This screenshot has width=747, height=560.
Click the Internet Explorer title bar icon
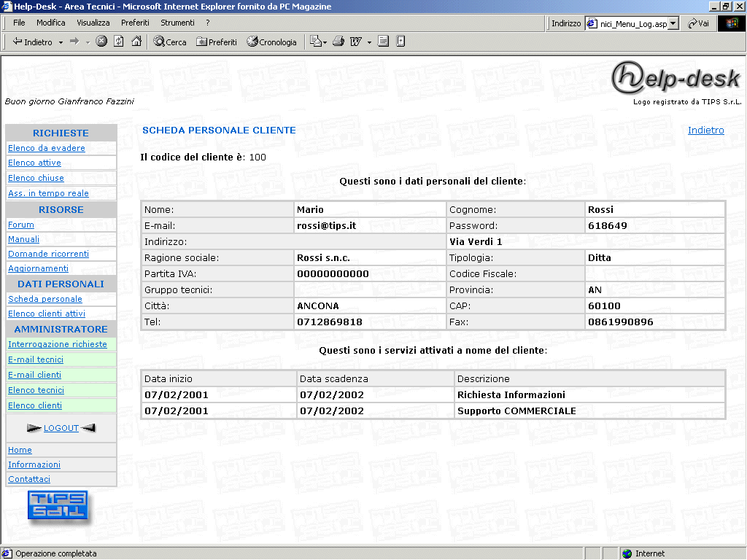pos(6,6)
